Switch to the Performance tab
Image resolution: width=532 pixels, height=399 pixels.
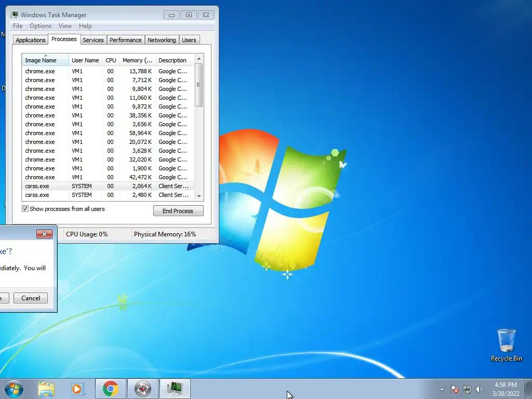[x=125, y=39]
